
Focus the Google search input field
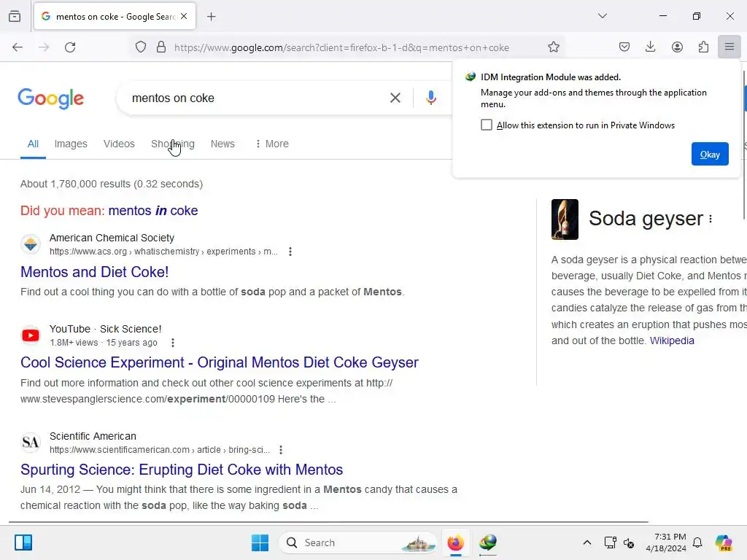pyautogui.click(x=258, y=98)
